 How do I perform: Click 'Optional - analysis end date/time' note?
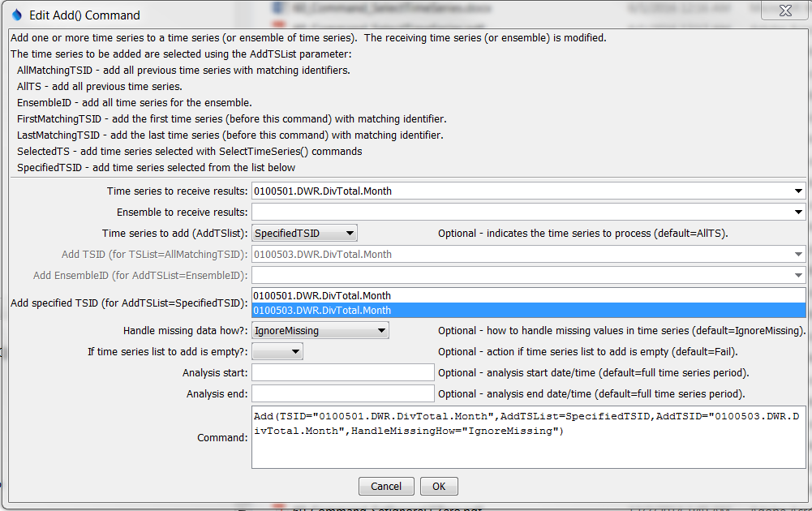tap(591, 394)
